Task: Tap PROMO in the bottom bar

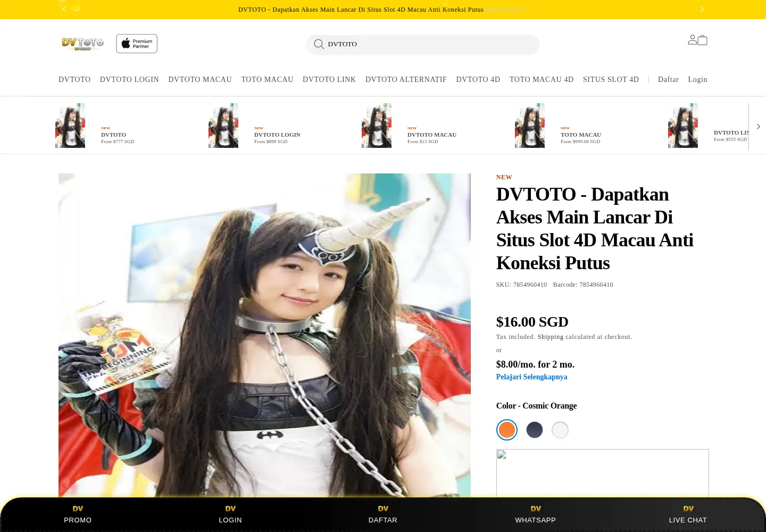Action: point(78,514)
